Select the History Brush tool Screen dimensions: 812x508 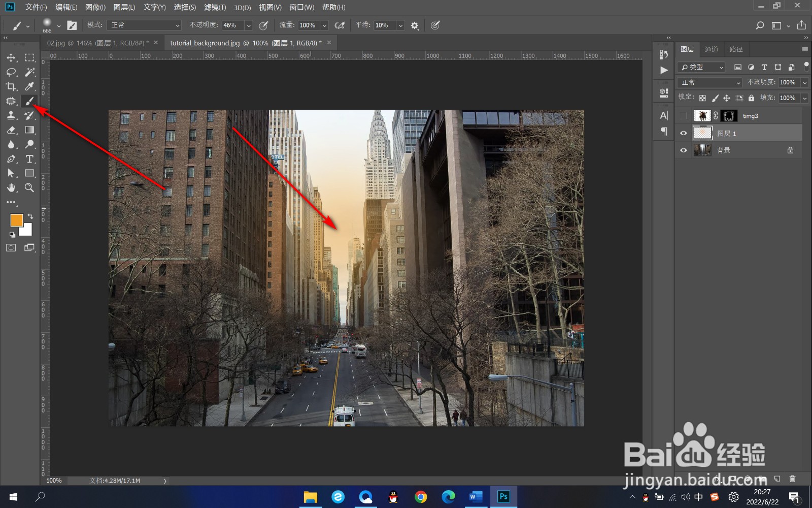(x=29, y=115)
